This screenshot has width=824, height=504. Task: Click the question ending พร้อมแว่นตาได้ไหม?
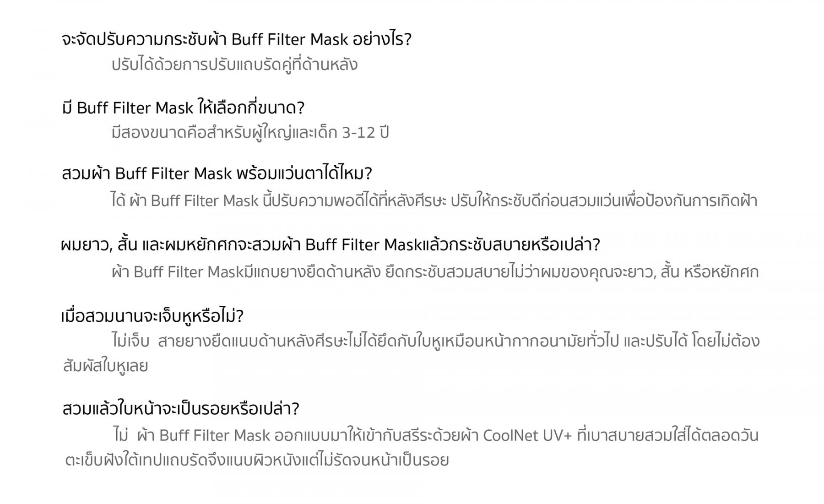tap(217, 173)
